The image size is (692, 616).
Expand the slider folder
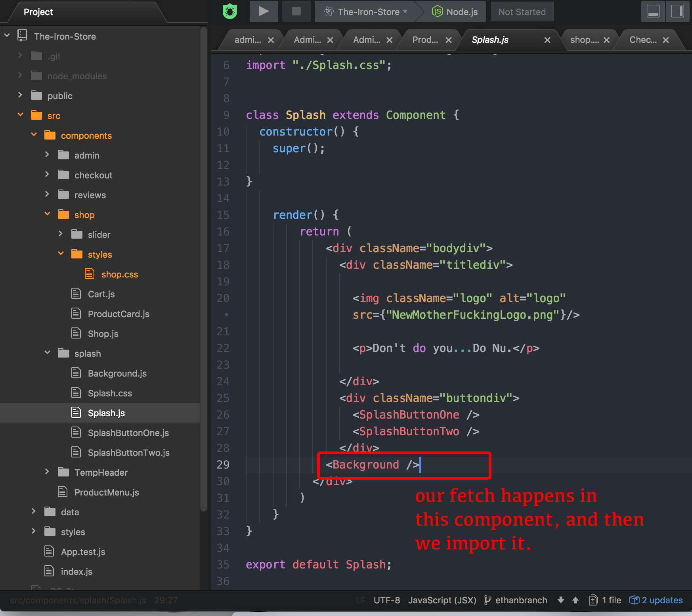61,234
